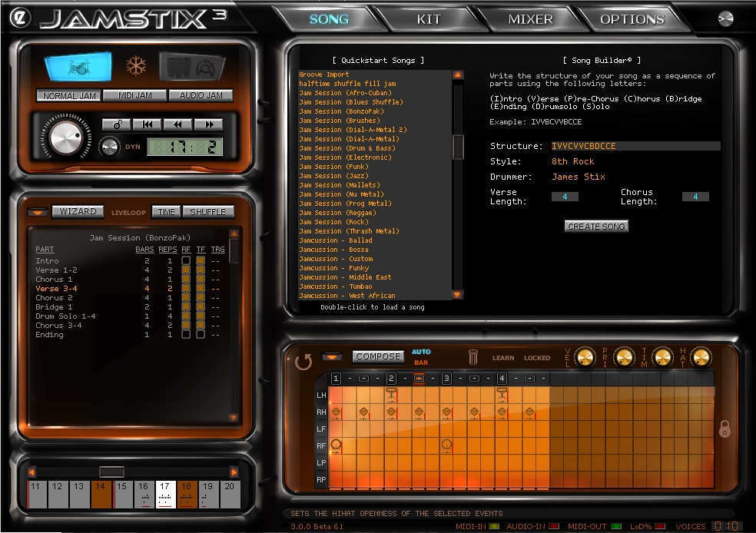The height and width of the screenshot is (533, 756).
Task: Click the loop note transport button
Action: click(x=117, y=124)
